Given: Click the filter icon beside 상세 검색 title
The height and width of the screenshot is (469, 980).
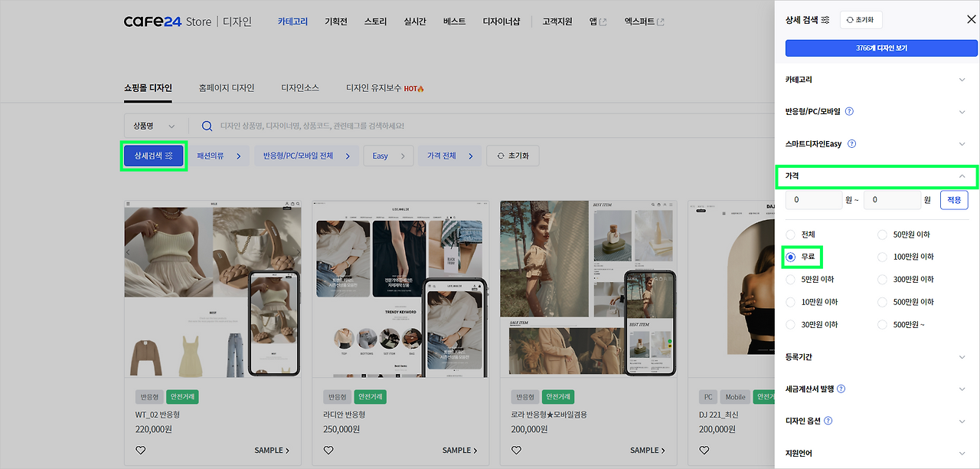Looking at the screenshot, I should tap(825, 20).
